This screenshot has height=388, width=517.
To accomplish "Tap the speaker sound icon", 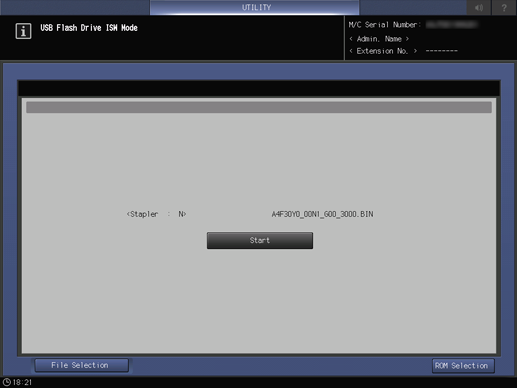I will 479,7.
